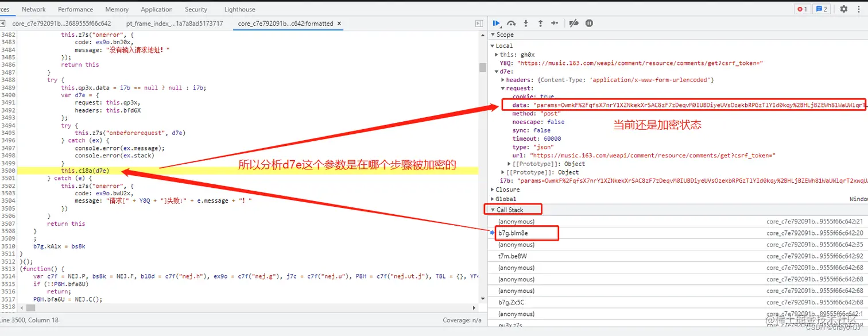Select file tab core_c7e792091b…3689555f66c642
This screenshot has height=336, width=868.
[61, 24]
